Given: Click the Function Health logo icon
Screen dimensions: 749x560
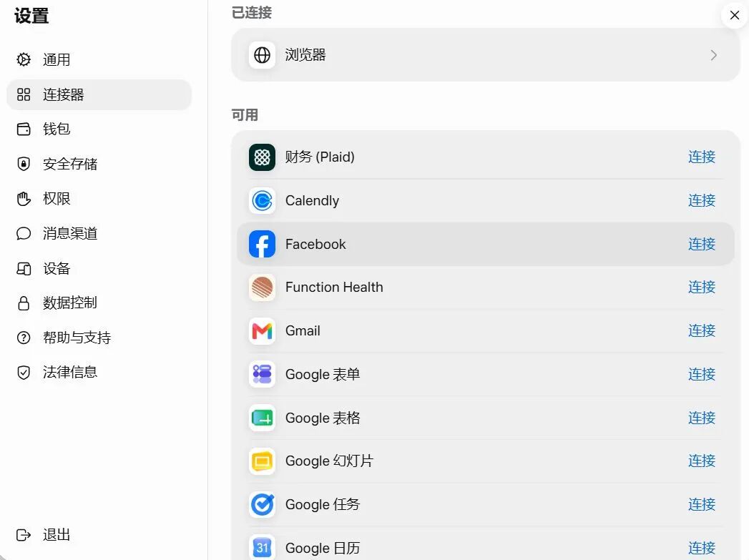Looking at the screenshot, I should tap(262, 288).
